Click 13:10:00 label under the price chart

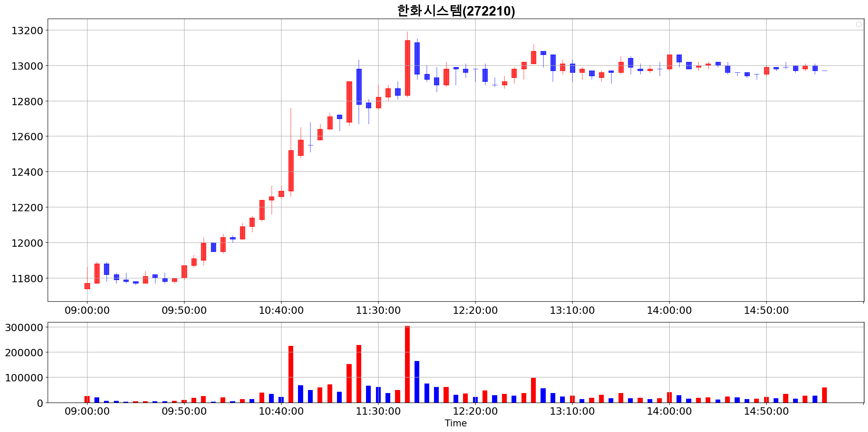click(x=572, y=310)
